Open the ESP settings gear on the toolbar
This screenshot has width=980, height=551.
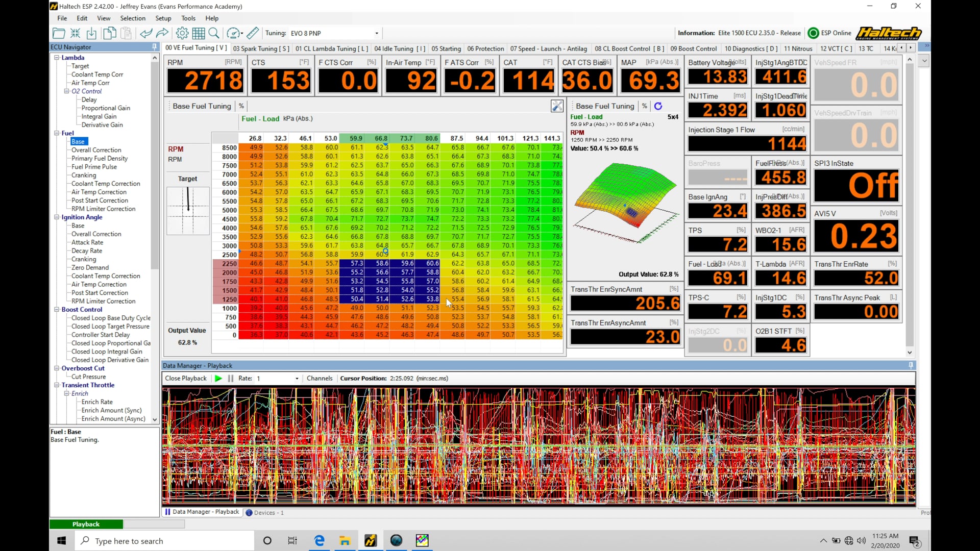click(x=182, y=33)
